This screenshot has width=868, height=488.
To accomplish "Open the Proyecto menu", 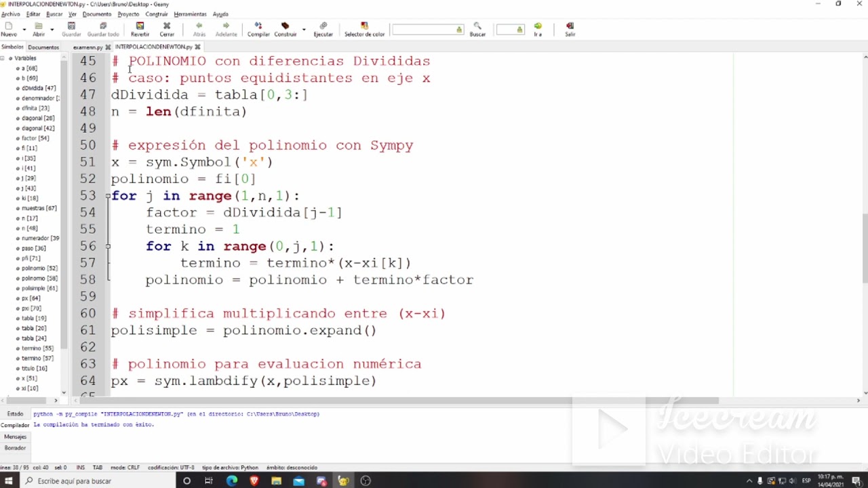I will [x=128, y=14].
